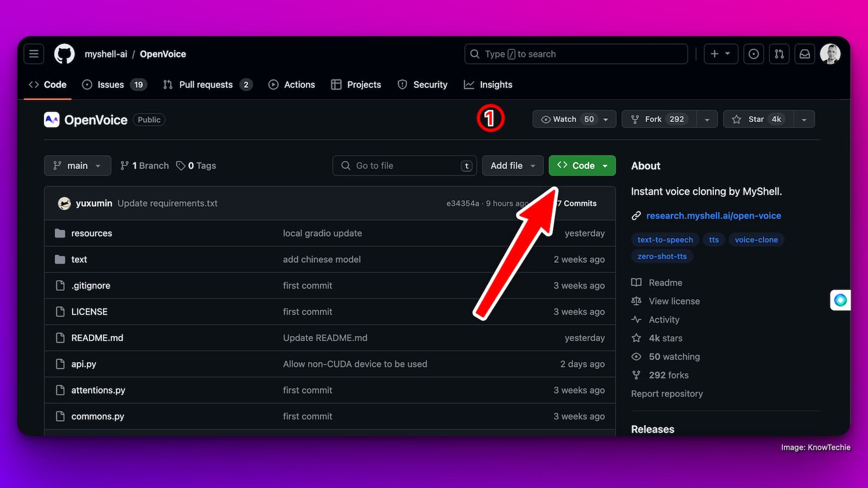The width and height of the screenshot is (868, 488).
Task: Go to the myshell-ai owner page
Action: (x=106, y=54)
